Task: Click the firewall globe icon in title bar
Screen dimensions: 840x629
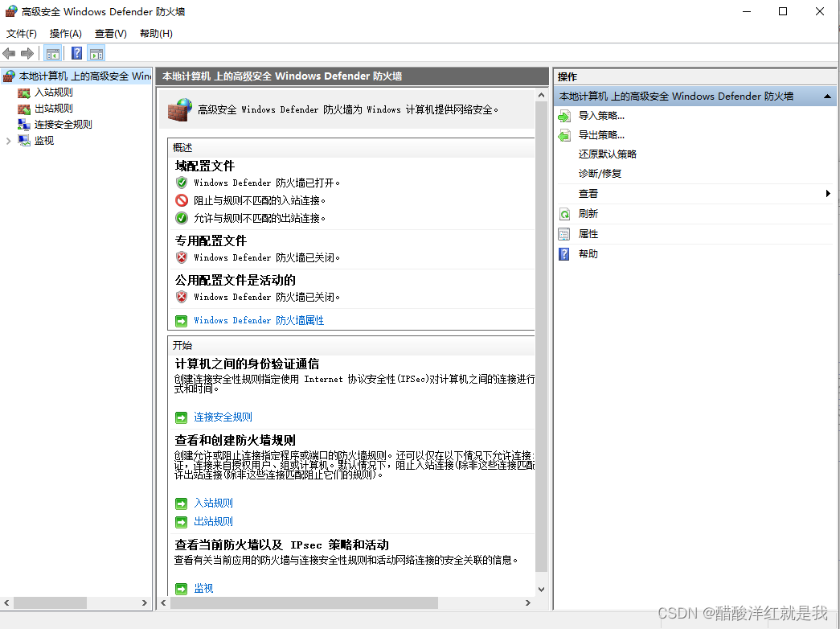Action: 11,11
